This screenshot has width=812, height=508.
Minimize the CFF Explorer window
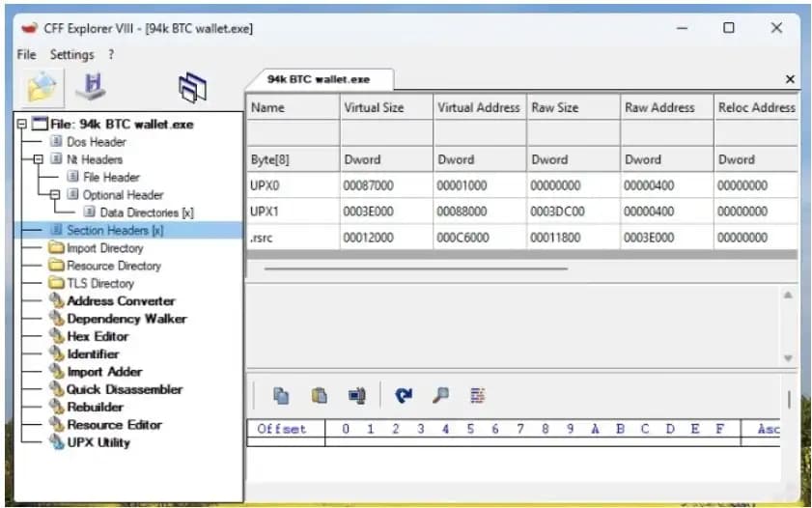point(682,28)
